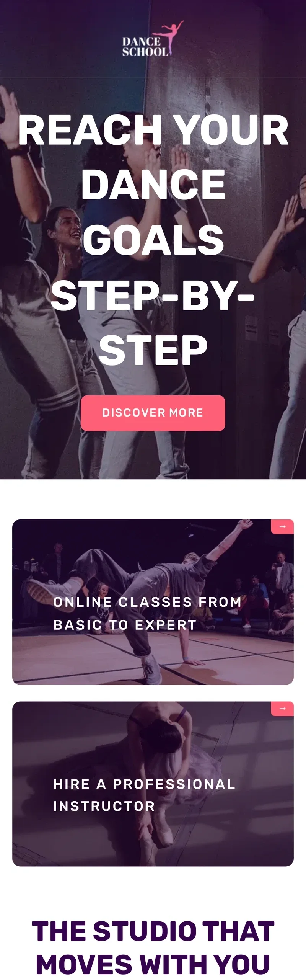Open 'Online Classes From Basic to Expert' title
This screenshot has width=306, height=980.
pyautogui.click(x=147, y=613)
